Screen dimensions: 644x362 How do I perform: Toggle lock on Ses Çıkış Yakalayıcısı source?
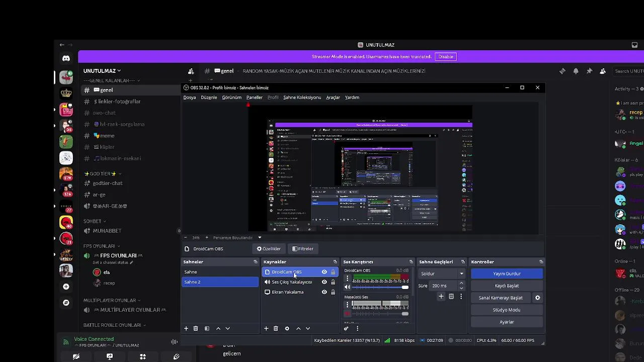333,282
